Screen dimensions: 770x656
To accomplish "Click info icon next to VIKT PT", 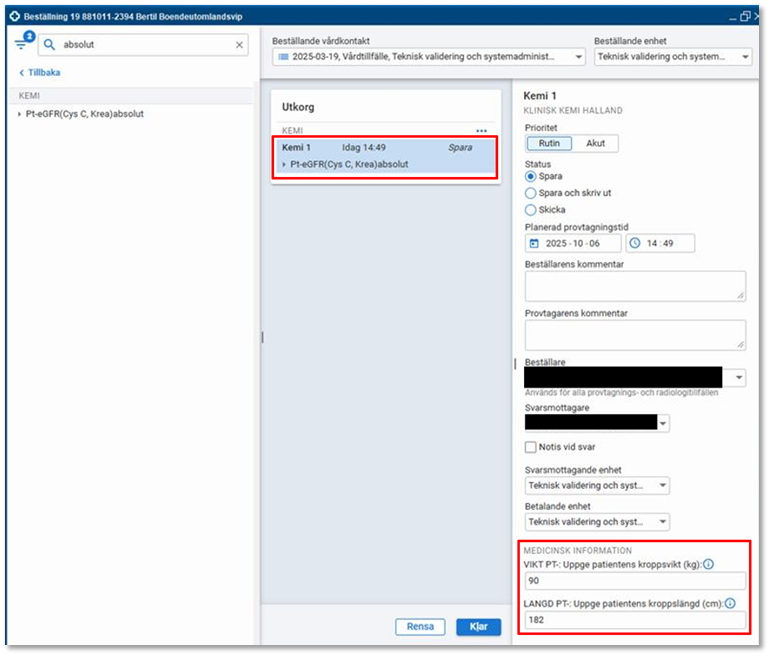I will [708, 564].
